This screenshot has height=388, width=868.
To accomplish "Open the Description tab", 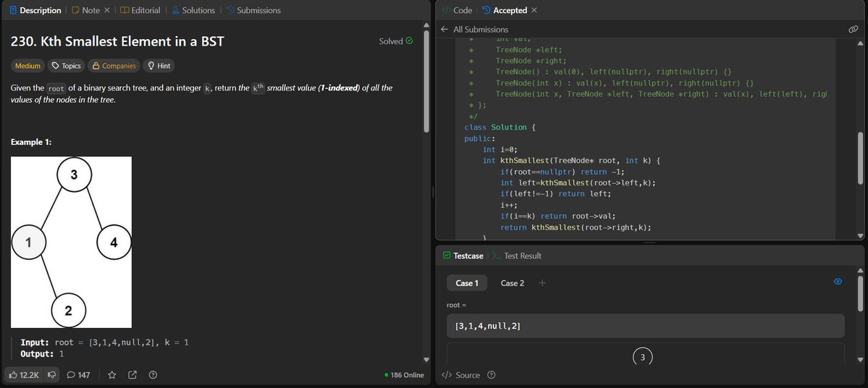I will [x=35, y=10].
